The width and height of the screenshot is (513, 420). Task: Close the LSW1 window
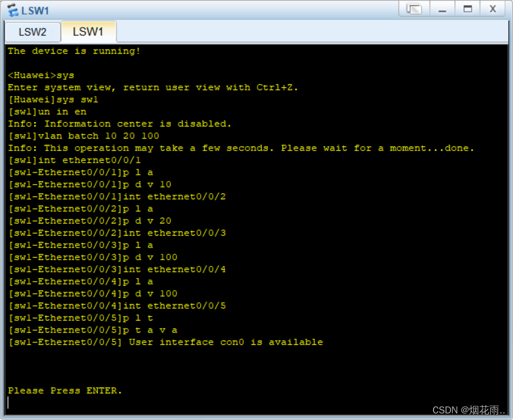click(493, 9)
